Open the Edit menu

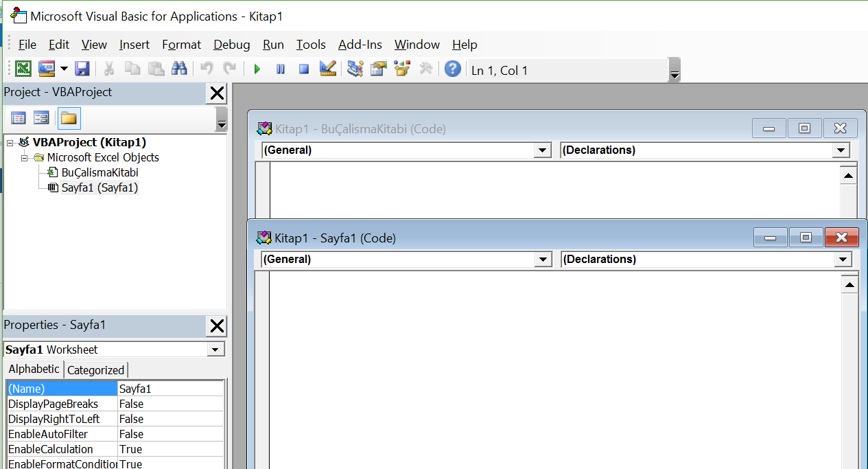(59, 45)
